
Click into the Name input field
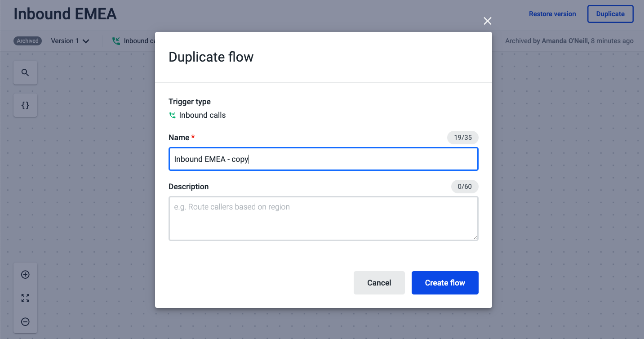[x=324, y=159]
